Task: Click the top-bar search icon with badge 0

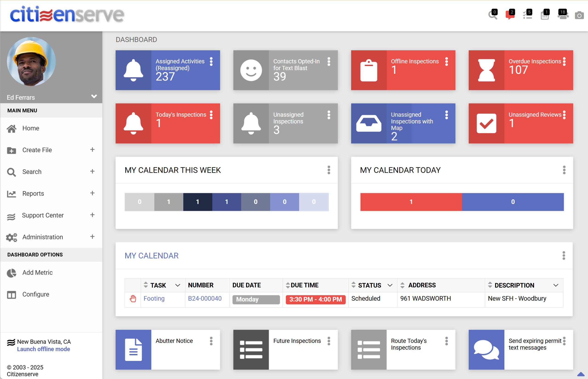Action: [x=492, y=15]
